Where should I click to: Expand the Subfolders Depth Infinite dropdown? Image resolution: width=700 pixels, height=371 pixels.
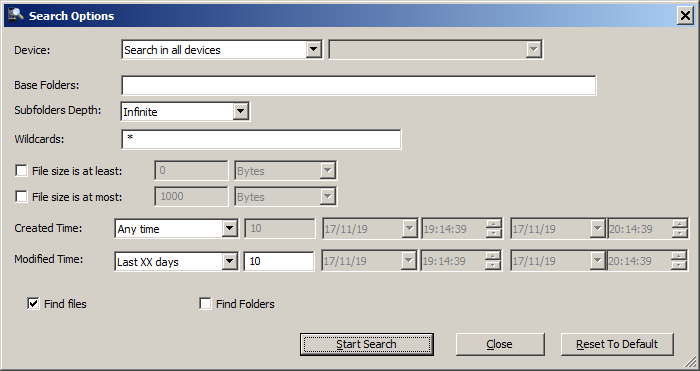[x=185, y=111]
